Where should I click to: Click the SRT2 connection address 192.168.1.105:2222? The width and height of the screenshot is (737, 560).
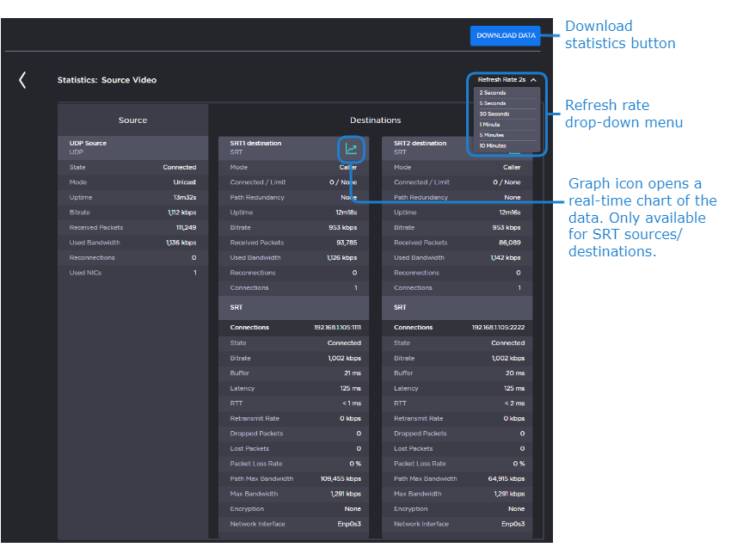(498, 328)
